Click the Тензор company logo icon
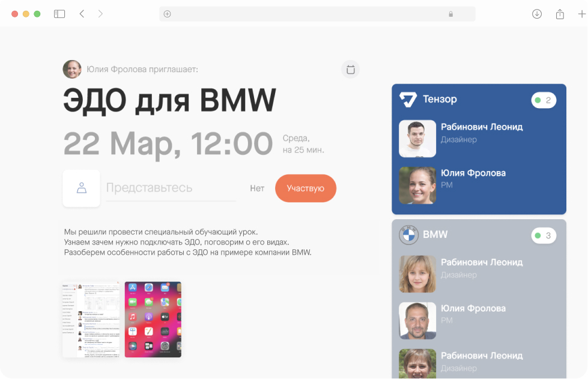588x379 pixels. coord(408,99)
